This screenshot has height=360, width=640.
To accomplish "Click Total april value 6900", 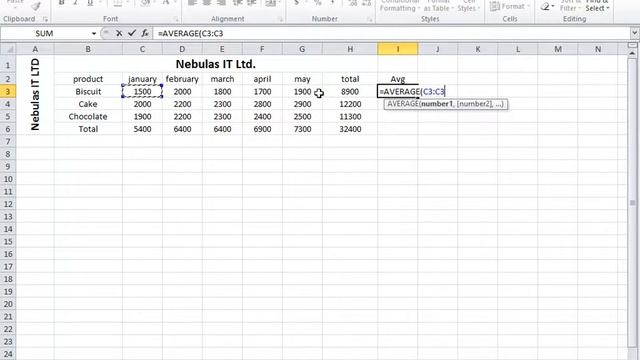I will click(262, 129).
